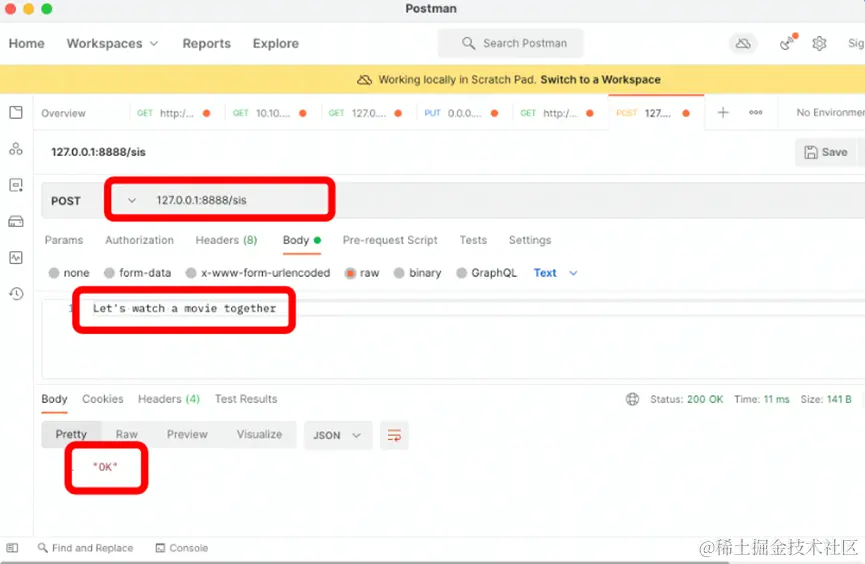Open the Test Results tab
The width and height of the screenshot is (865, 564).
pyautogui.click(x=246, y=399)
